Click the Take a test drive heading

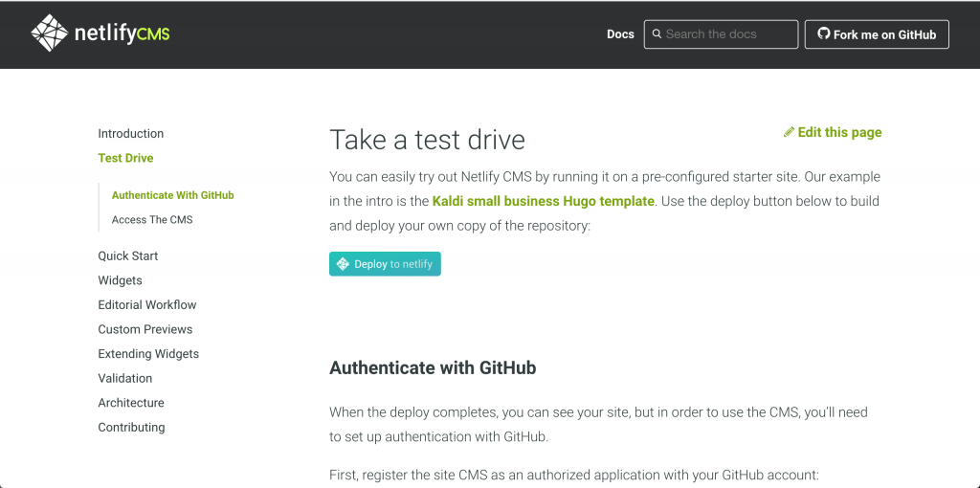(427, 140)
